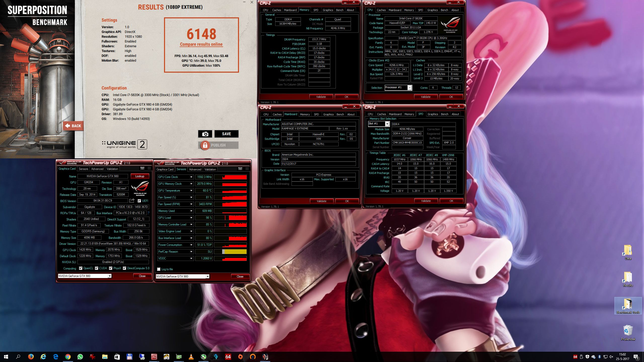Screen dimensions: 644x362
Task: Open Caches tab in CPU-Z window showing Processor info
Action: (x=381, y=10)
